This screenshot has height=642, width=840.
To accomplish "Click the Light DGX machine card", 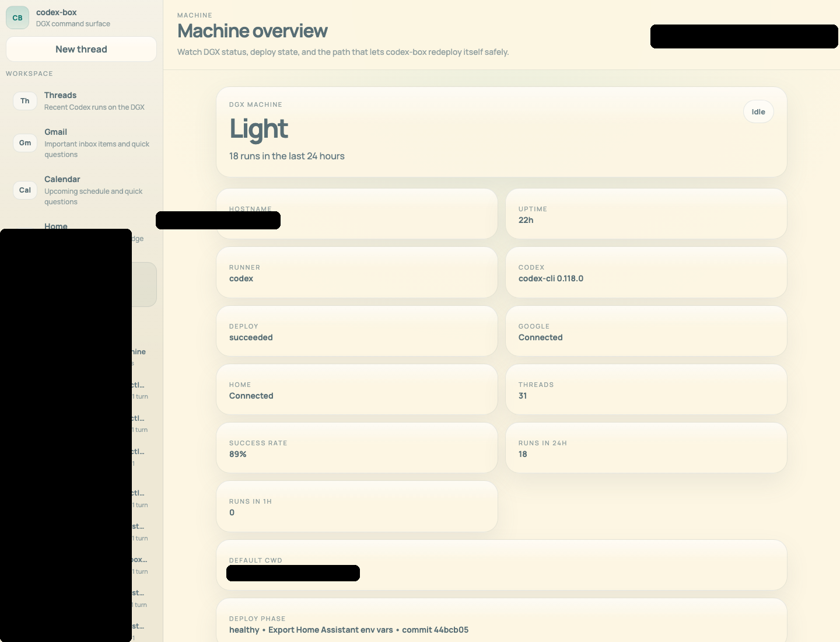I will [x=502, y=132].
